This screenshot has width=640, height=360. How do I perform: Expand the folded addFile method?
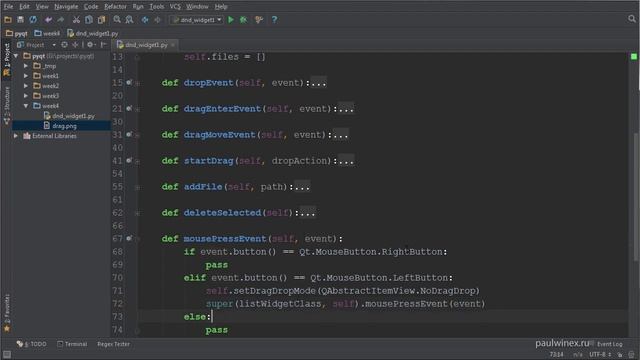(x=138, y=187)
